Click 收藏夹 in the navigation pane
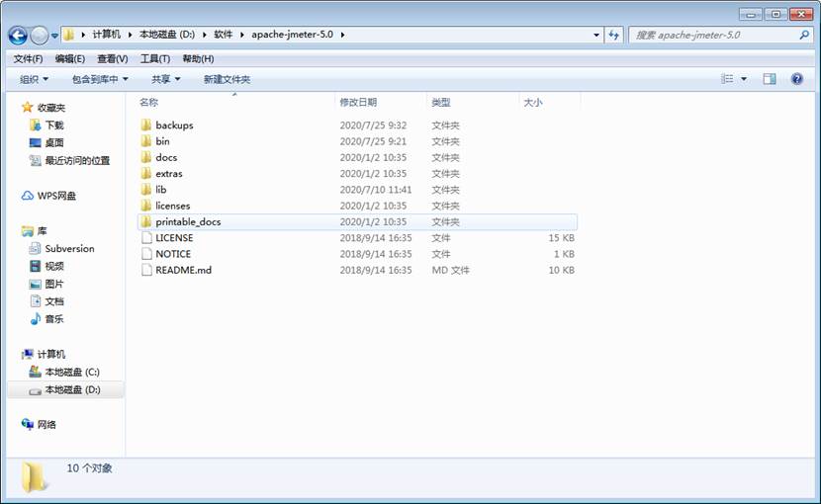Screen dimensions: 821x504 pyautogui.click(x=50, y=108)
